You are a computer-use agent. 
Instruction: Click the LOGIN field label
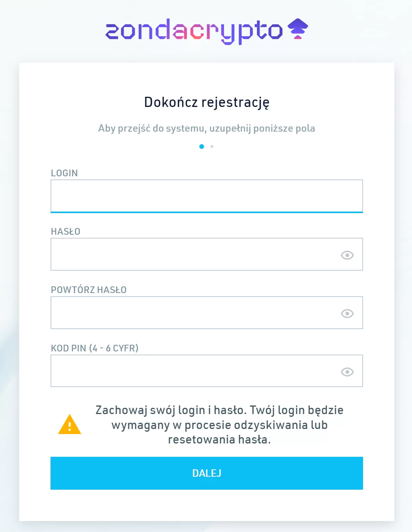click(64, 173)
